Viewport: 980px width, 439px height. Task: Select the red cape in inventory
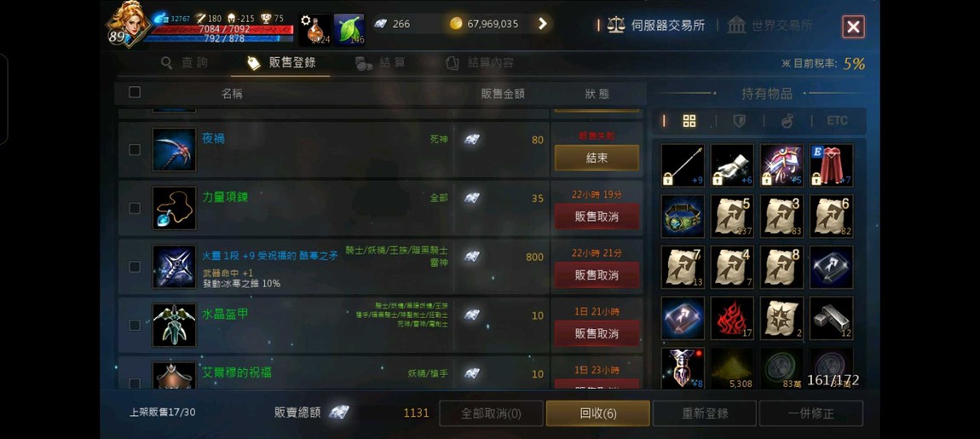[x=831, y=165]
